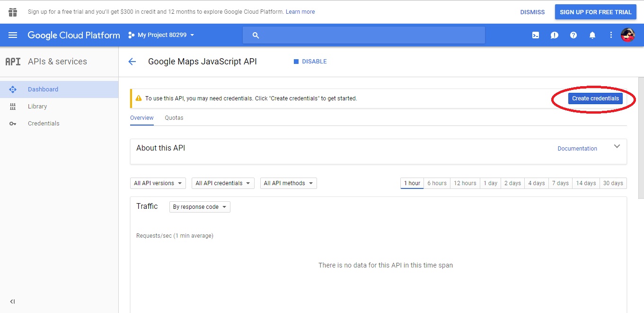Select the 2 days time range
The height and width of the screenshot is (313, 644).
512,183
